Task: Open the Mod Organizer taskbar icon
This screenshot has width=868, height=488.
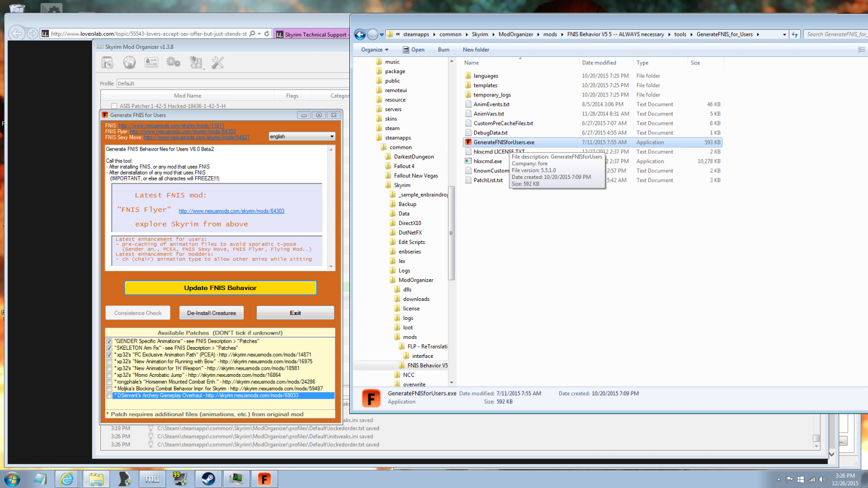Action: click(x=152, y=479)
